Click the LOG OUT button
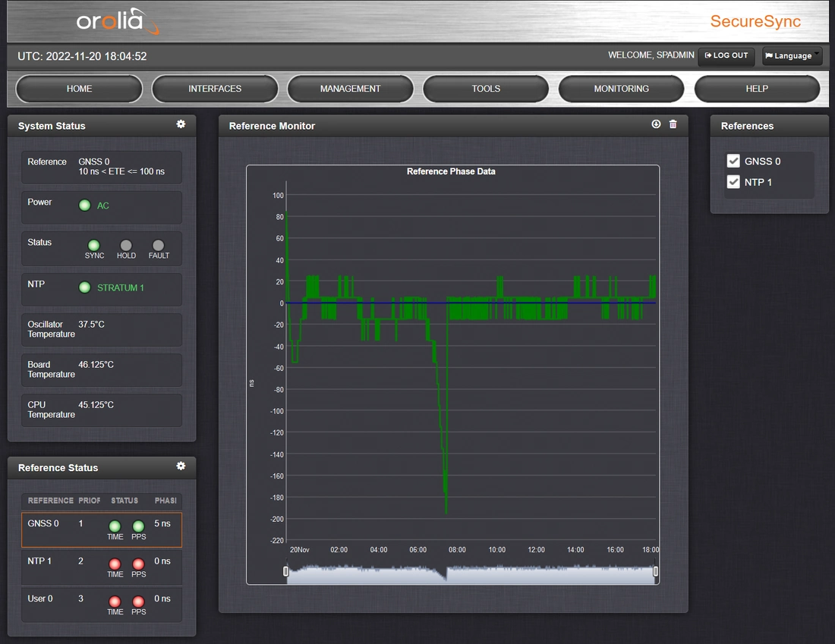Viewport: 835px width, 644px height. (x=726, y=55)
